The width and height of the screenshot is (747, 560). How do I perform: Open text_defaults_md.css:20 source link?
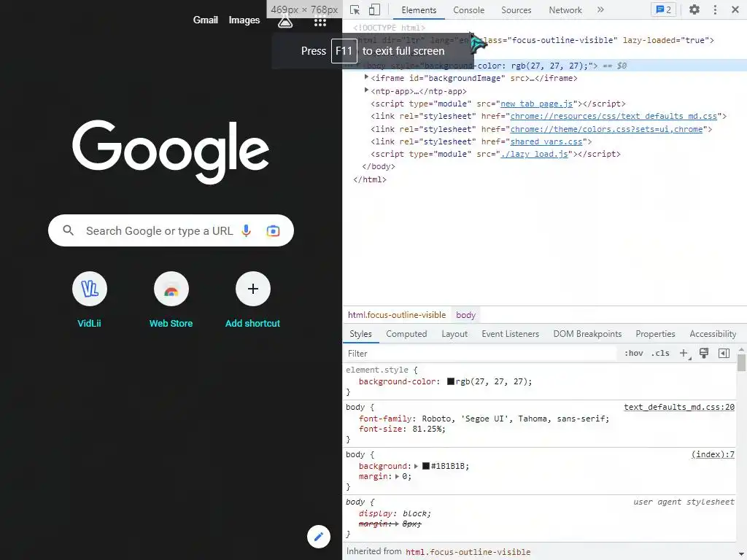pyautogui.click(x=679, y=407)
